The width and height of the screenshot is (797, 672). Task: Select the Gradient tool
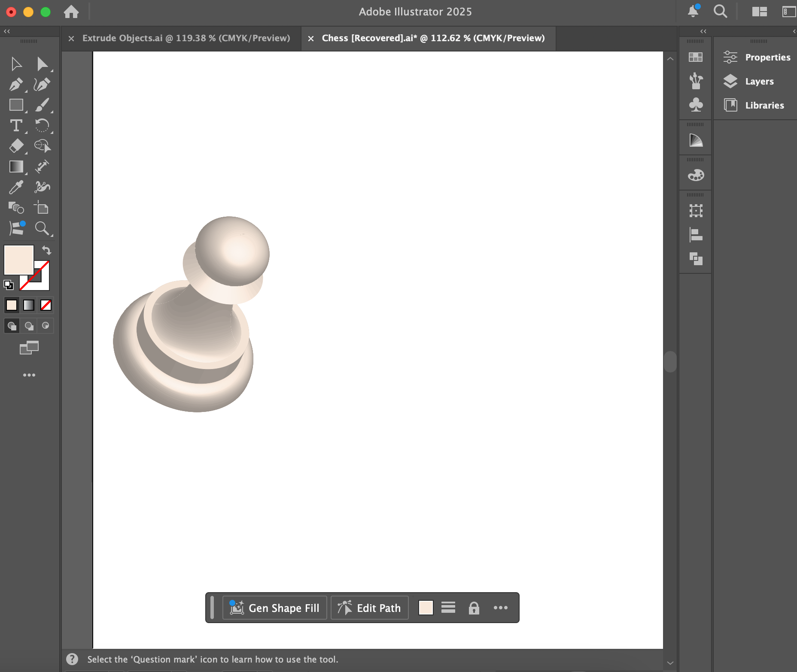[16, 167]
